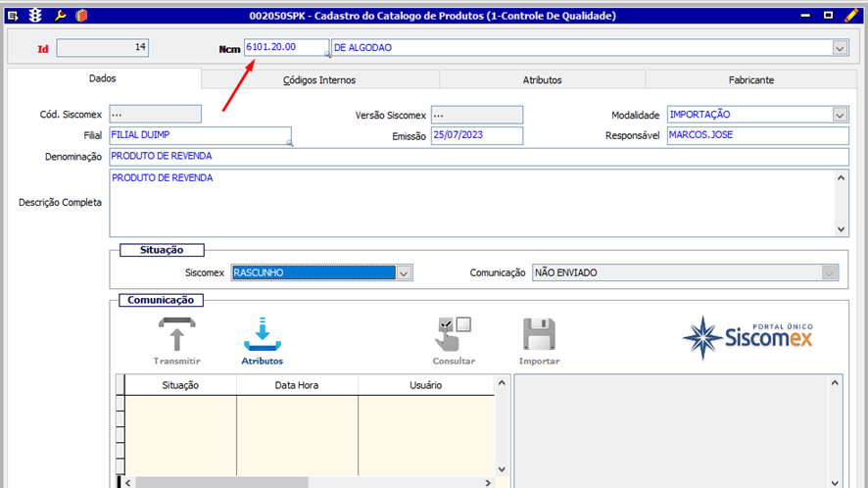The height and width of the screenshot is (488, 868).
Task: Maximize the Cadastro do Catalogo window
Action: [x=828, y=16]
